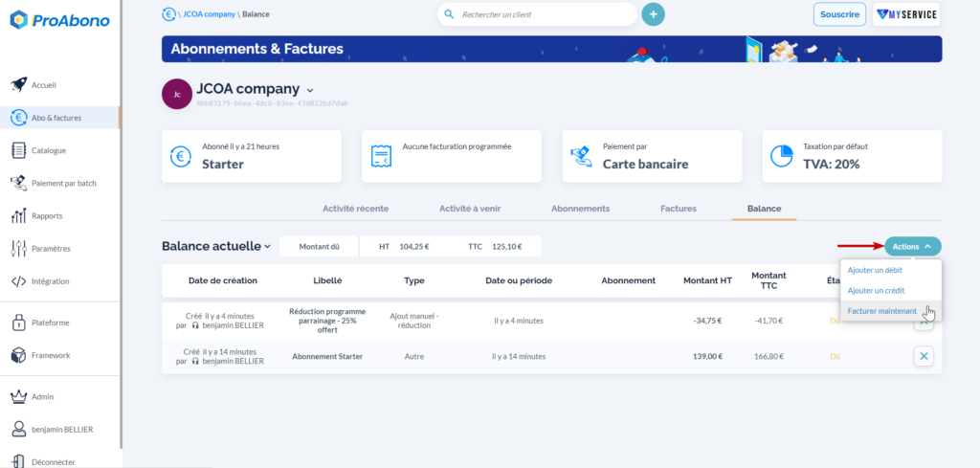Screen dimensions: 980x468
Task: Click the HT 104,25 € total
Action: [404, 247]
